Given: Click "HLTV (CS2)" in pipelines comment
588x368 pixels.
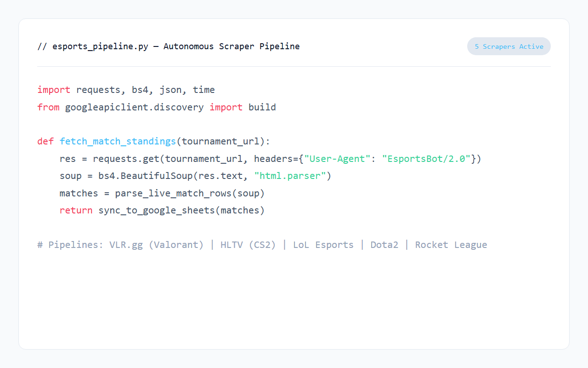Looking at the screenshot, I should pyautogui.click(x=248, y=245).
